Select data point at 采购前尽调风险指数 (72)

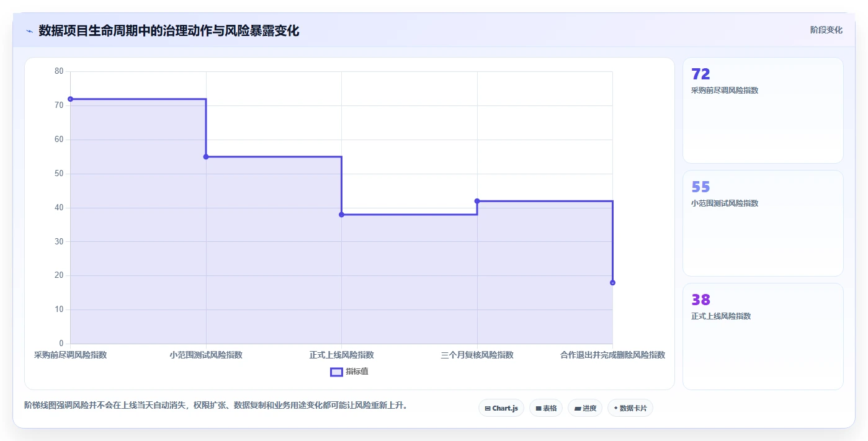click(70, 99)
